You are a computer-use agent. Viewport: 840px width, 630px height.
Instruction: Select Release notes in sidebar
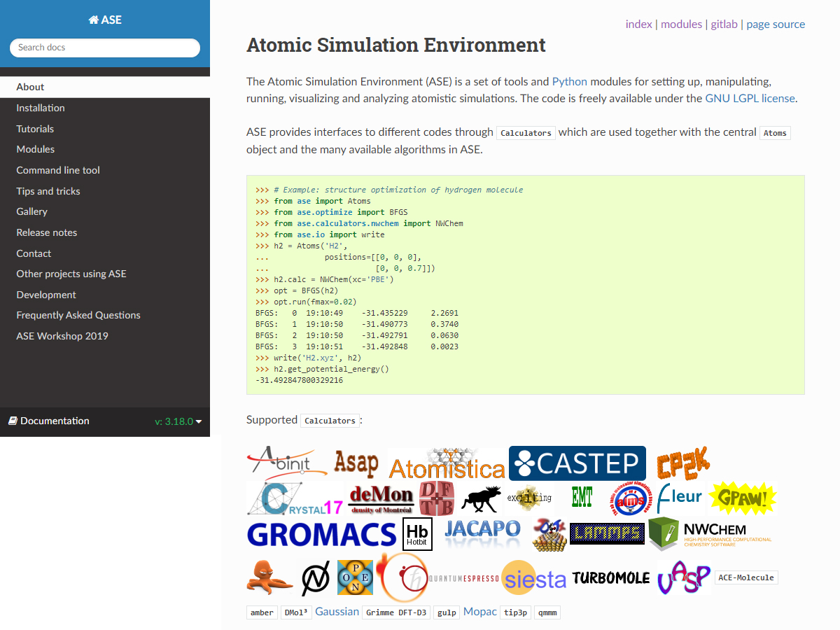47,232
